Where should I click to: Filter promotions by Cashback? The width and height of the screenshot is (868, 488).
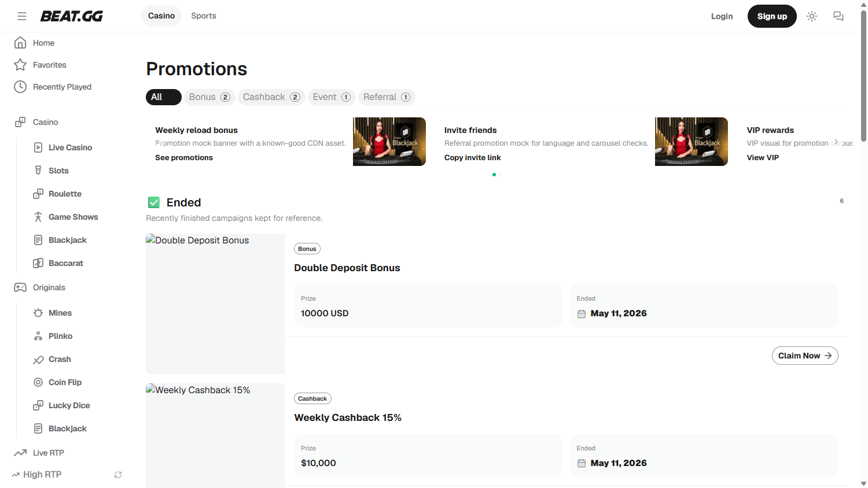(271, 97)
